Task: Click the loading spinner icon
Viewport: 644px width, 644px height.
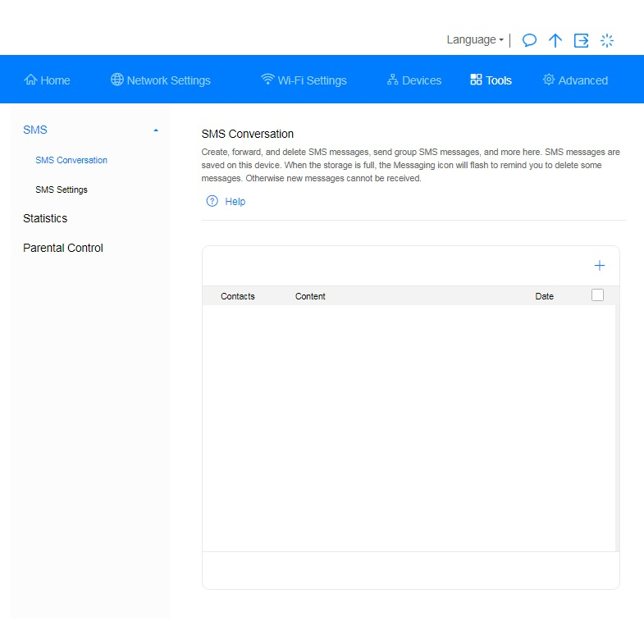Action: click(x=607, y=40)
